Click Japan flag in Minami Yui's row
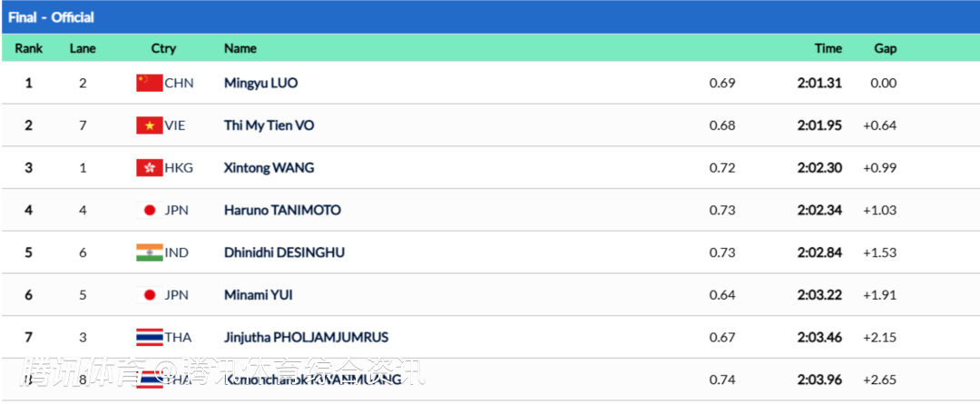The image size is (980, 404). point(149,295)
